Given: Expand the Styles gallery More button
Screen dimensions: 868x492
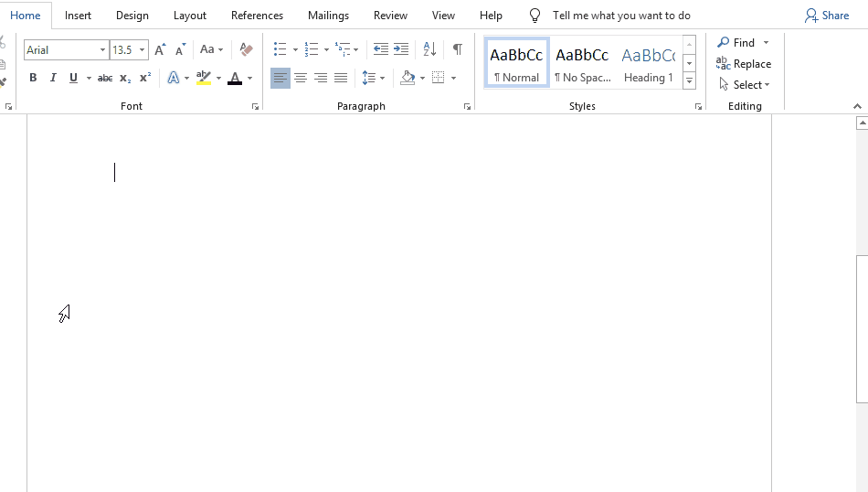Looking at the screenshot, I should [x=689, y=80].
